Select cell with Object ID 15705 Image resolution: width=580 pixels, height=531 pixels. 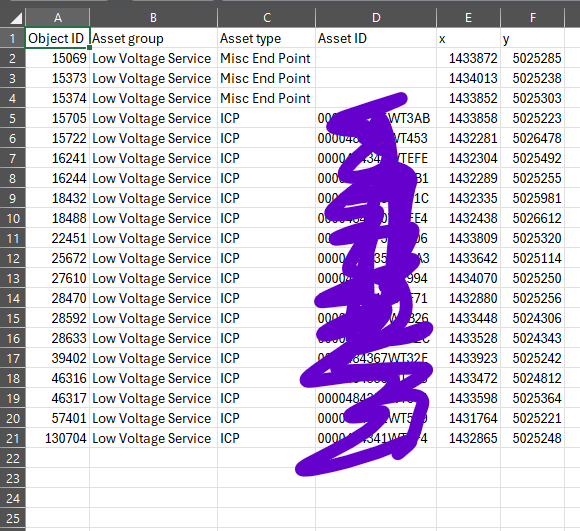coord(57,118)
